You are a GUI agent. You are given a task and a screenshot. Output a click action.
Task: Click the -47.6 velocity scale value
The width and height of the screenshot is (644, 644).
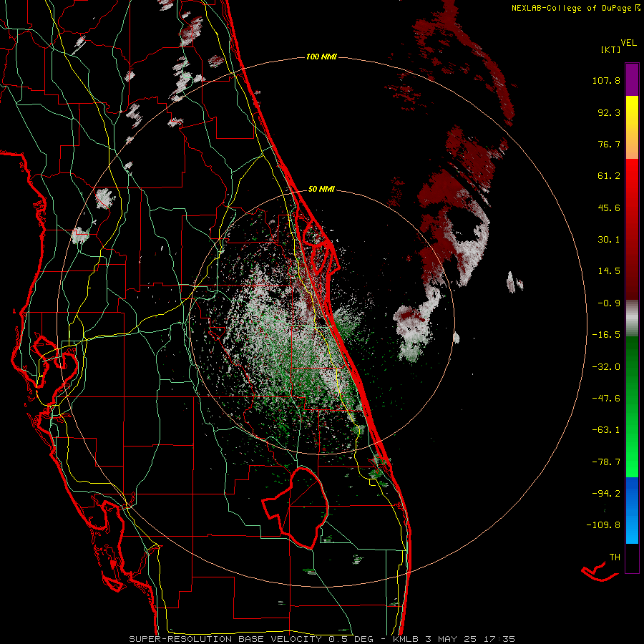pyautogui.click(x=606, y=399)
